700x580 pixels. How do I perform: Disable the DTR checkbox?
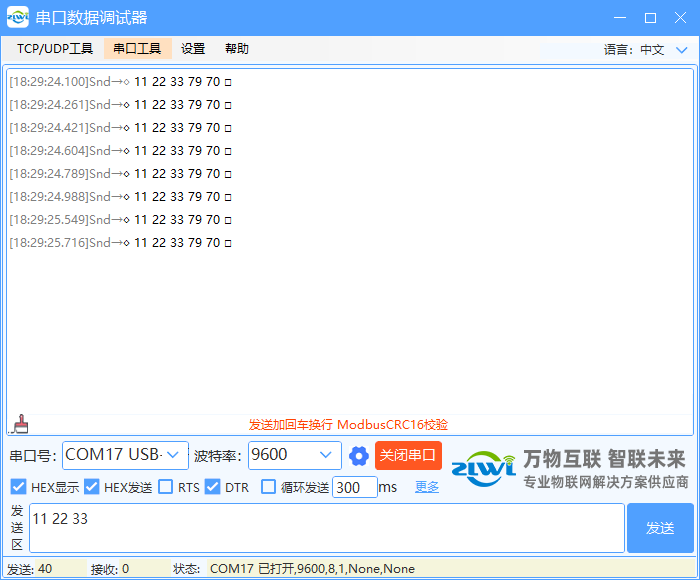pos(212,487)
